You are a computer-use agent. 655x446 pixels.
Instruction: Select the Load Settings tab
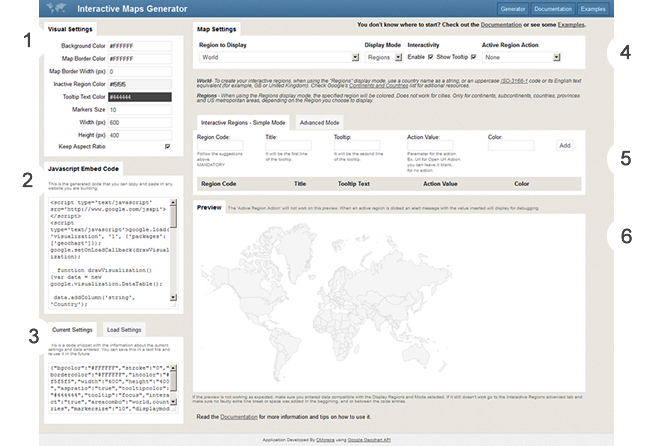pyautogui.click(x=126, y=330)
